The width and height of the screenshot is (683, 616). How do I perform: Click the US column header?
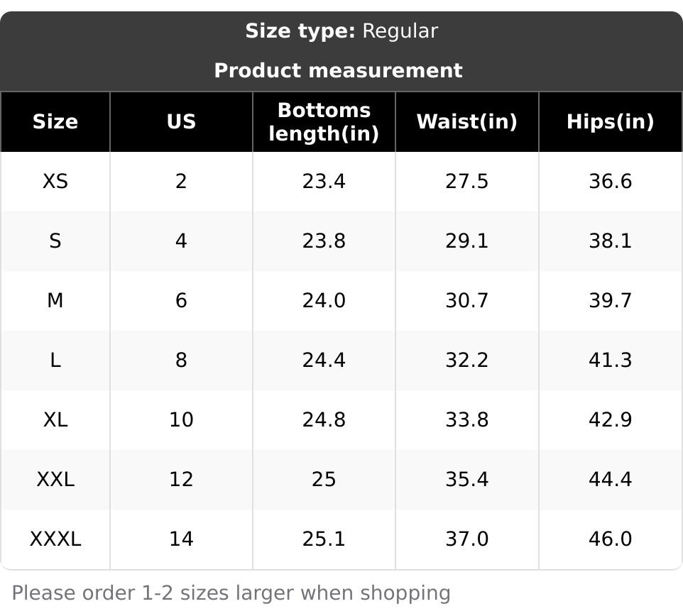tap(181, 122)
